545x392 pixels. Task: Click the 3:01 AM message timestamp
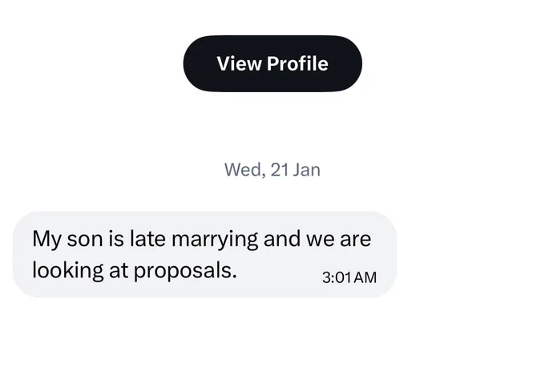pyautogui.click(x=349, y=277)
